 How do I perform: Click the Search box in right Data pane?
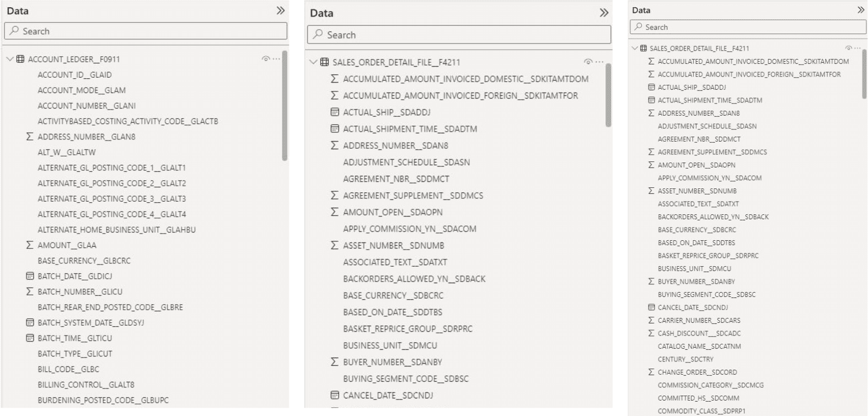[x=748, y=27]
